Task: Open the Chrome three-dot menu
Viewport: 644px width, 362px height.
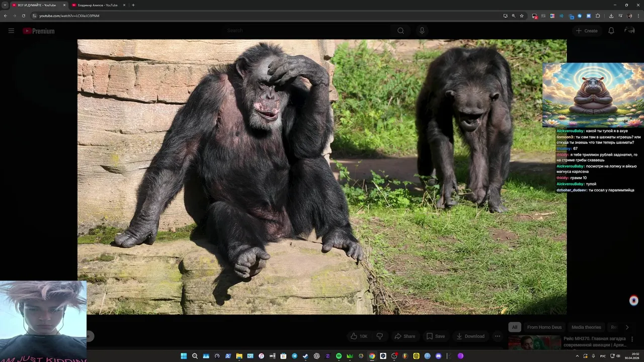Action: (x=638, y=16)
